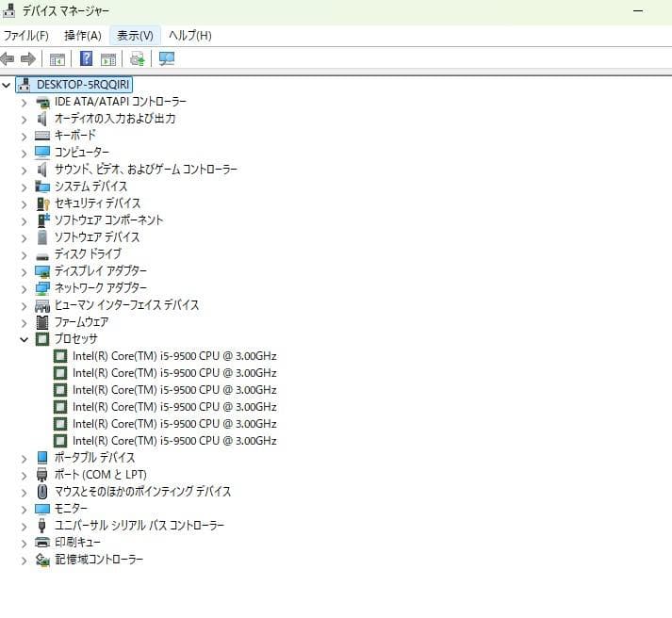This screenshot has width=672, height=618.
Task: Click the security key icon for セキュリティ デバイス
Action: coord(42,203)
